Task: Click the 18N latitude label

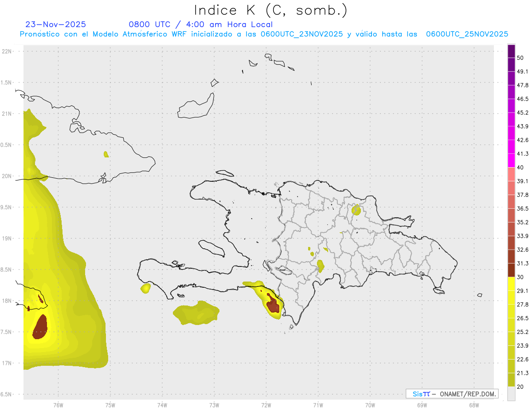Action: (x=8, y=301)
